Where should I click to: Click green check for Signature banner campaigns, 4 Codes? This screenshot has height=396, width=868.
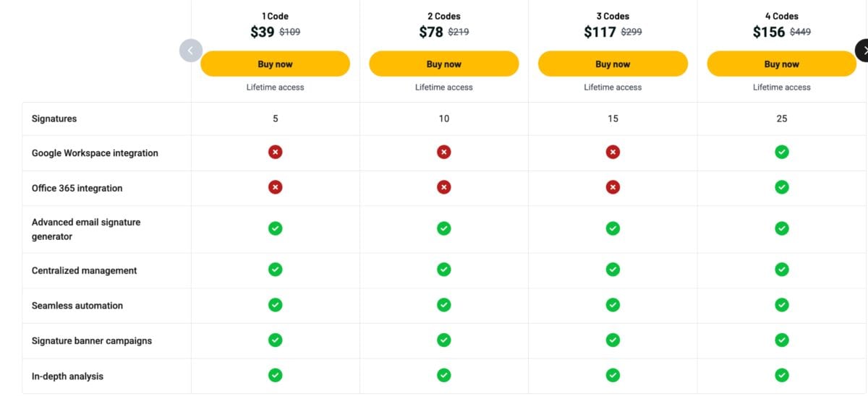pyautogui.click(x=782, y=340)
